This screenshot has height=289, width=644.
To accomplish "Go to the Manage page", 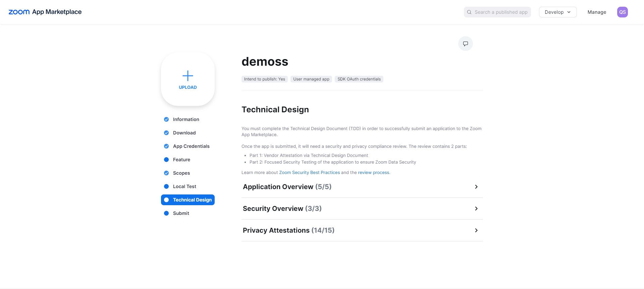I will tap(597, 12).
